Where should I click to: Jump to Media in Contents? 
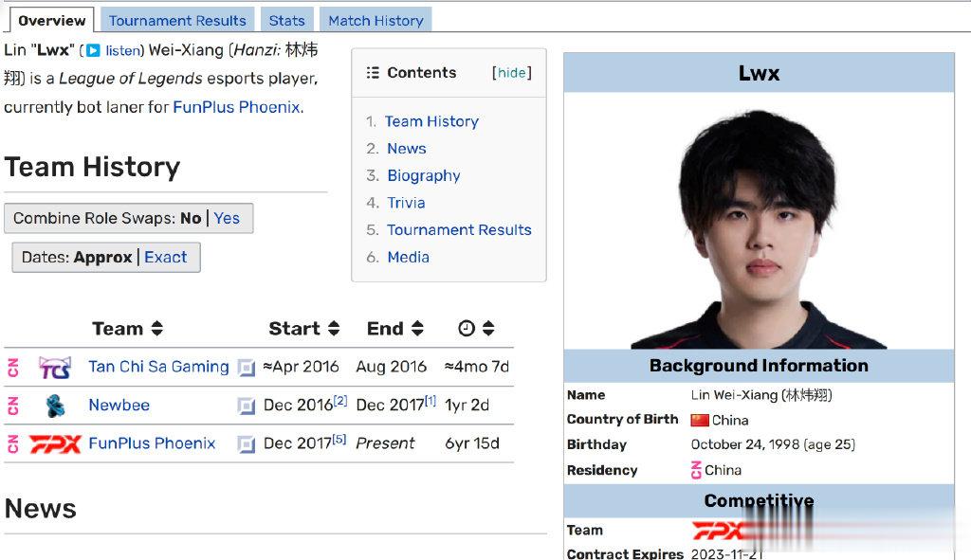pyautogui.click(x=408, y=258)
